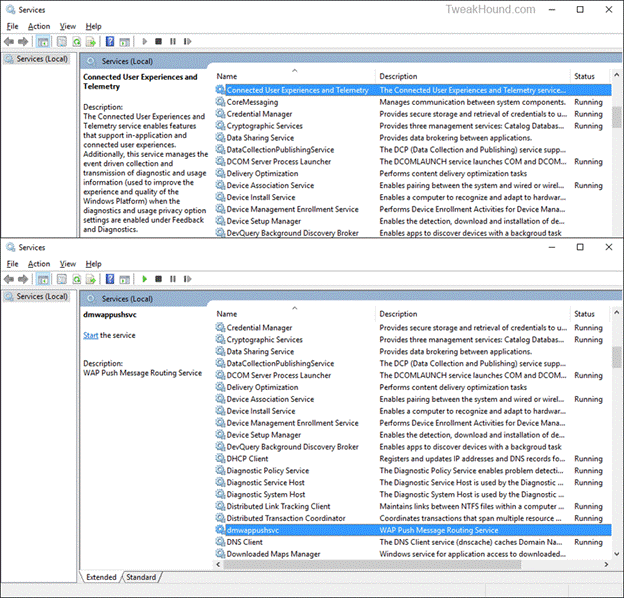
Task: Select Credential Manager in bottom window
Action: coord(413,327)
